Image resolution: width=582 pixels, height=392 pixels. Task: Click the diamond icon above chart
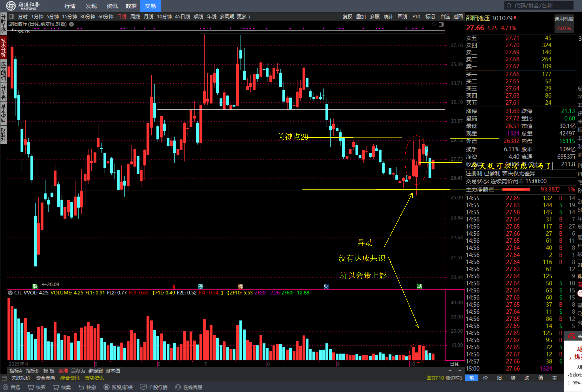click(434, 24)
